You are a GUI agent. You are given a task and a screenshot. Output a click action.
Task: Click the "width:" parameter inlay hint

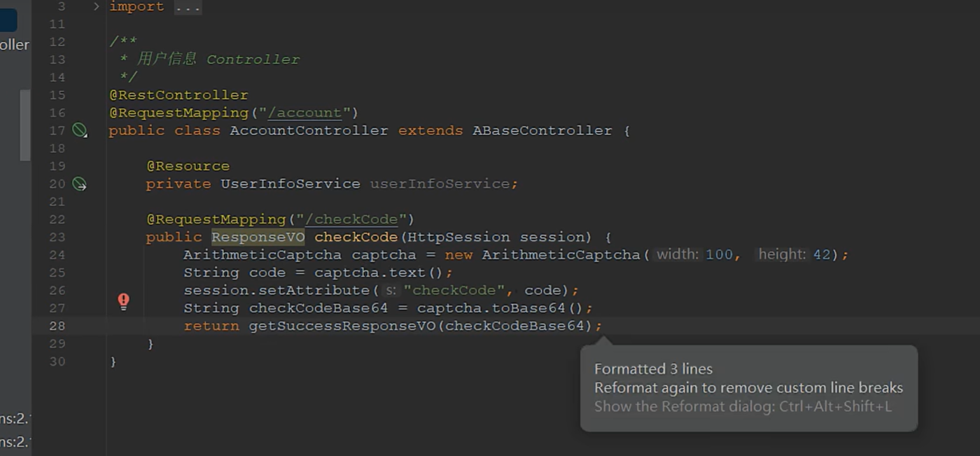[x=677, y=255]
